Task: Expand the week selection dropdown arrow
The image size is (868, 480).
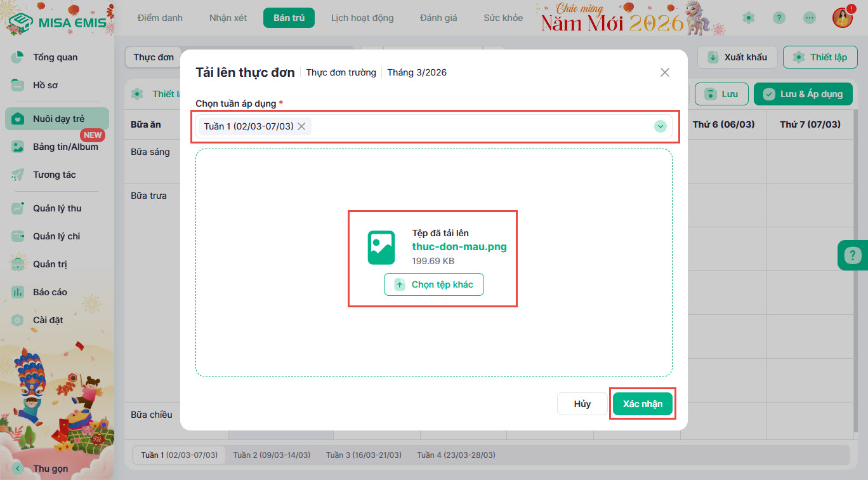Action: tap(661, 126)
